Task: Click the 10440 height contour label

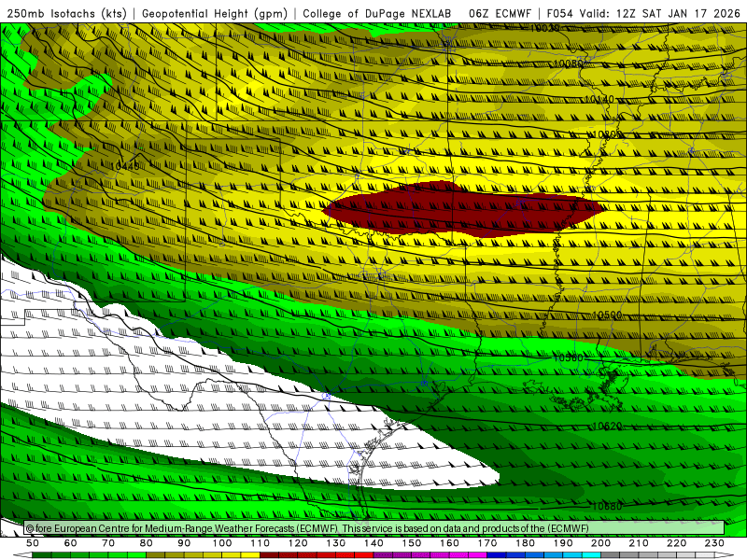Action: [x=125, y=166]
